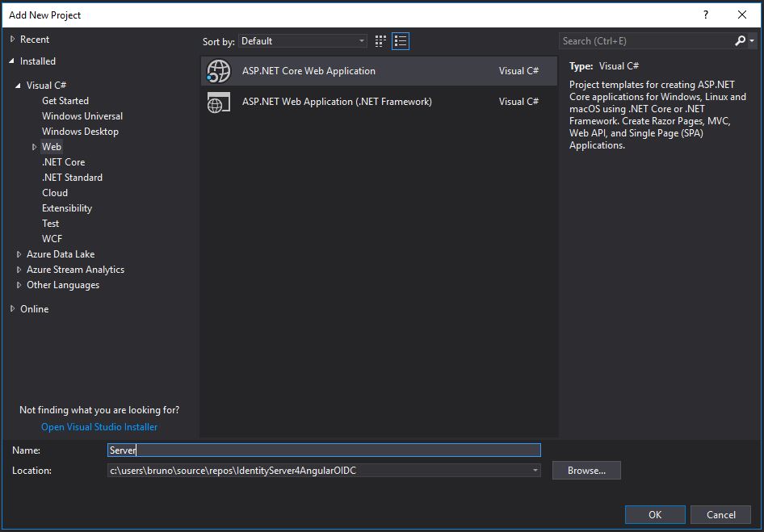Open Visual Studio Installer link
This screenshot has height=532, width=764.
(99, 426)
